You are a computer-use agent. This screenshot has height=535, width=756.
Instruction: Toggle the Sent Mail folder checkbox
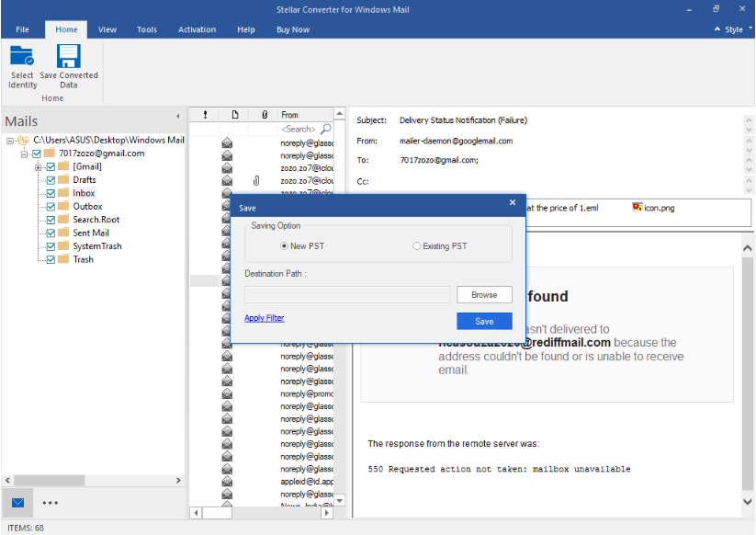pos(51,233)
